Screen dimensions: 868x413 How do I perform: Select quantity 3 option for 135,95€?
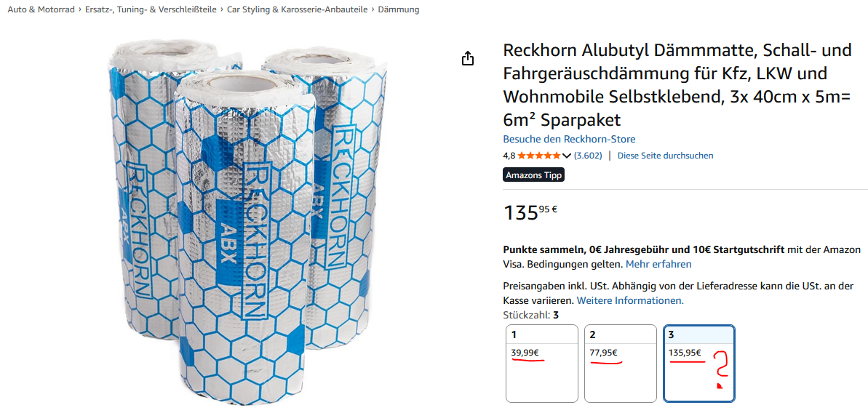click(x=698, y=363)
